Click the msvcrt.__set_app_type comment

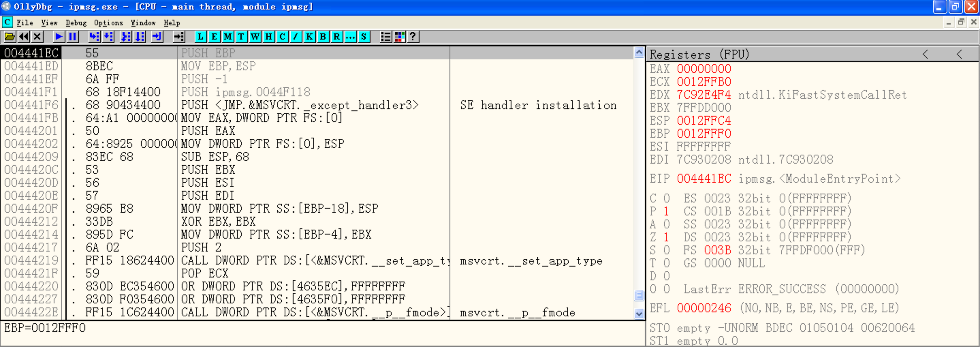point(531,261)
